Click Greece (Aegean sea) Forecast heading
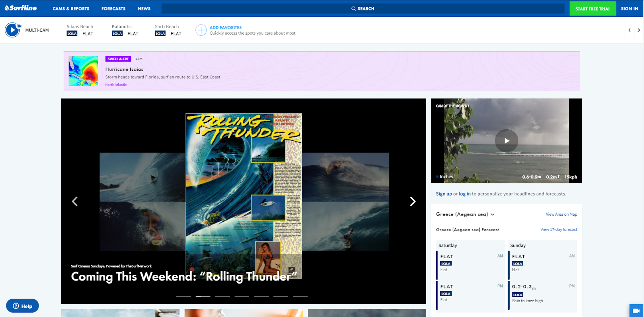This screenshot has height=317, width=644. coord(467,230)
